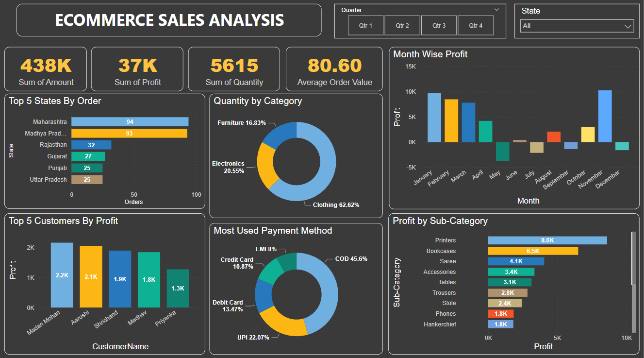Expand the Quarter slicer chevron
Viewport: 644px width, 358px height.
(x=496, y=9)
